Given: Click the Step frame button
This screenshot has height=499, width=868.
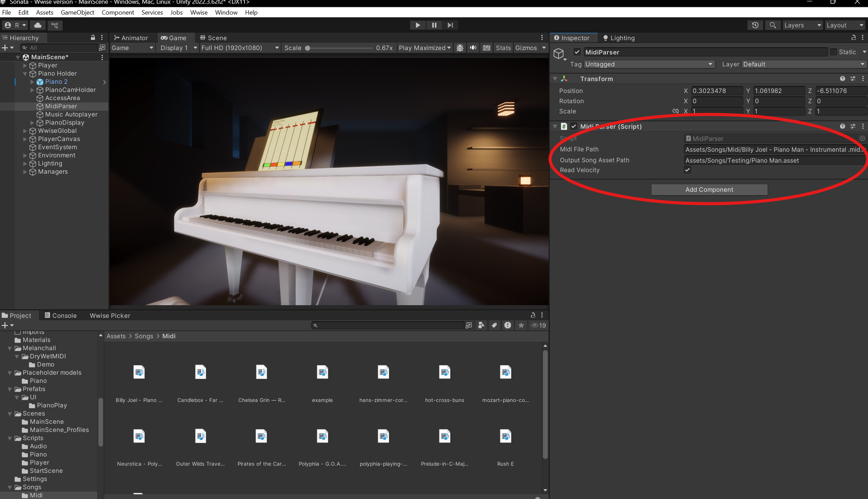Looking at the screenshot, I should click(450, 25).
